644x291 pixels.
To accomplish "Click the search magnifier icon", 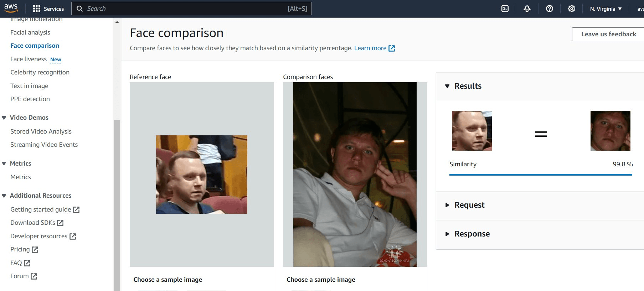I will (x=80, y=9).
